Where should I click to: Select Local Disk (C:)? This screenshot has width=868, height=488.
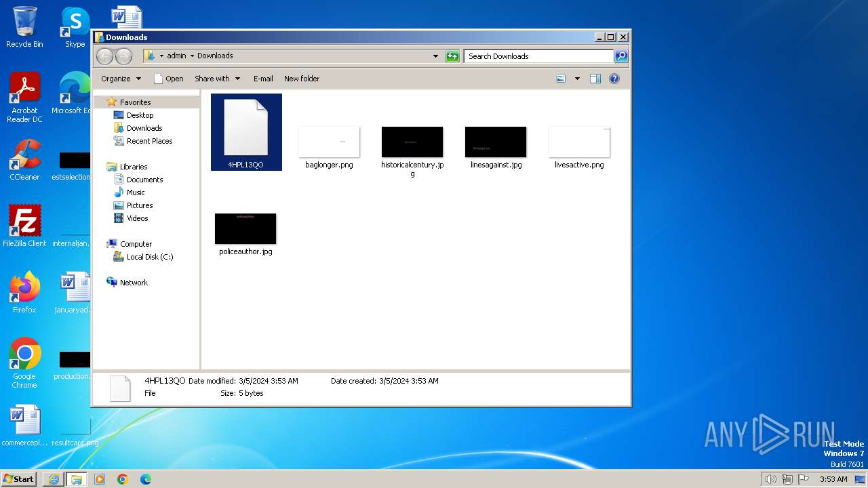click(x=149, y=257)
